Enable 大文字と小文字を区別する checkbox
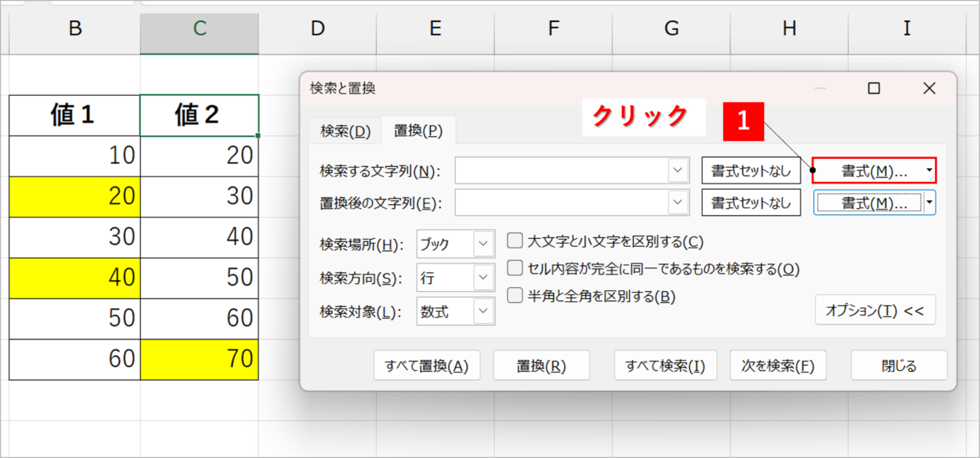 tap(514, 242)
